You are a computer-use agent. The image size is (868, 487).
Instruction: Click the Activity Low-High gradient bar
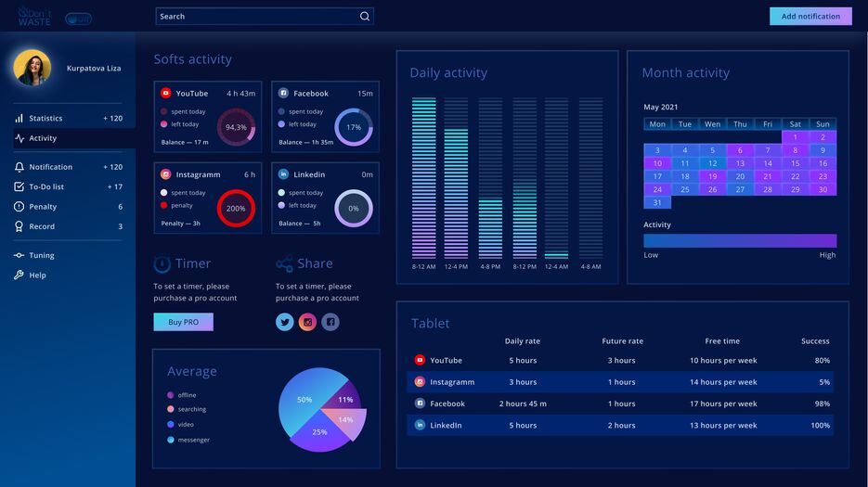[x=739, y=240]
